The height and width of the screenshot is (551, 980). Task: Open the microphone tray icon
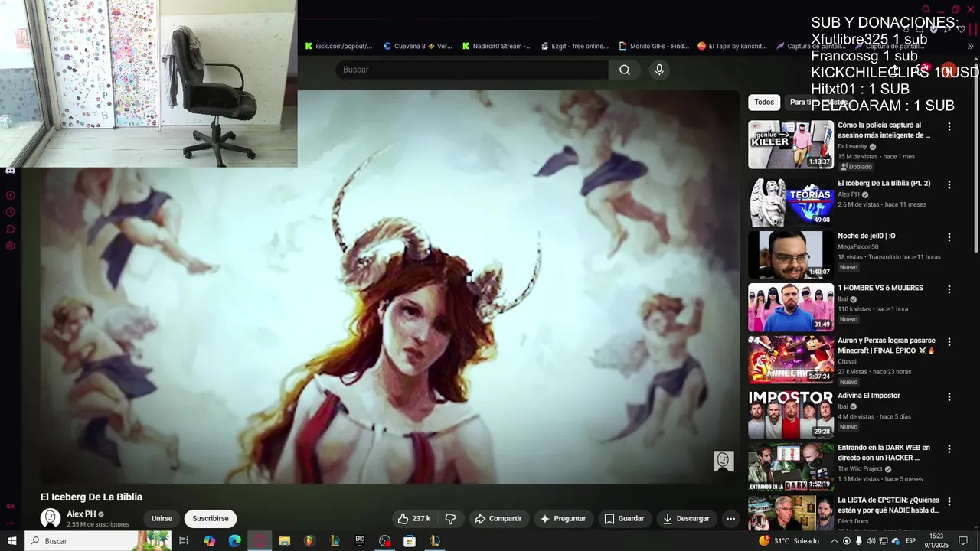(858, 541)
